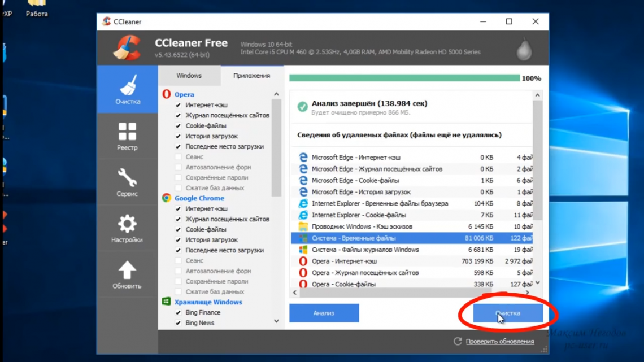Enable Opera Сохранённые пароли checkbox
The image size is (644, 362).
click(x=178, y=178)
